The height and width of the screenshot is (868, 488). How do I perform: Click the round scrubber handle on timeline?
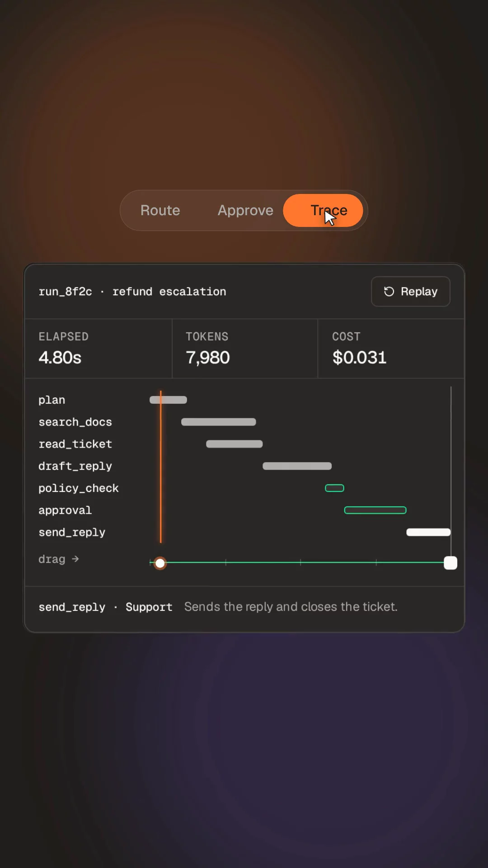tap(160, 563)
